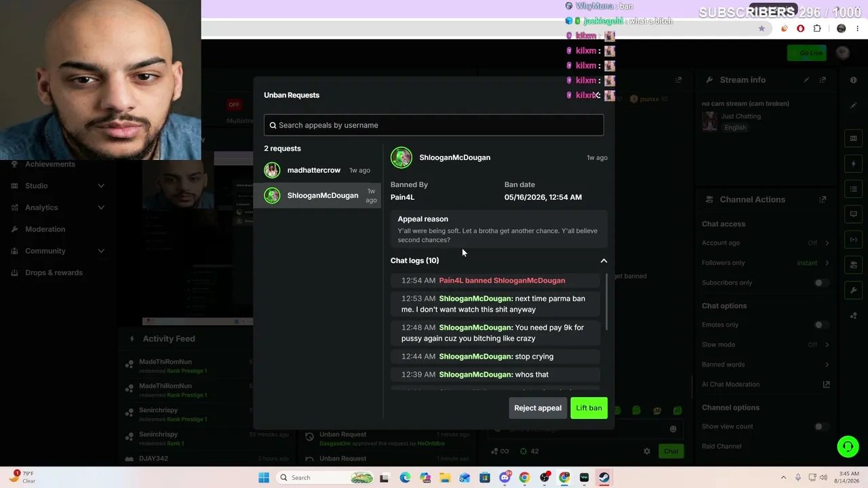The height and width of the screenshot is (488, 868).
Task: Open Drops & rewards page
Action: click(x=54, y=272)
